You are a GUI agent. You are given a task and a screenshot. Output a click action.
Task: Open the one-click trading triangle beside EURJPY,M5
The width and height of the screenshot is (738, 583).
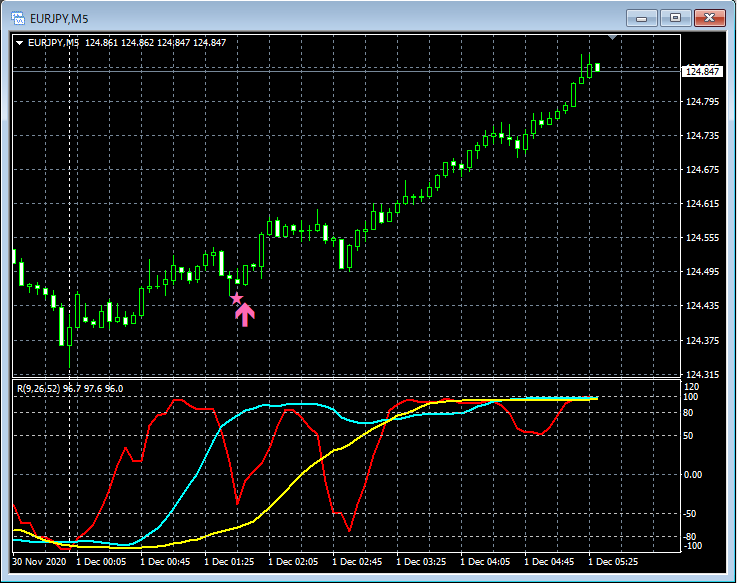coord(19,43)
